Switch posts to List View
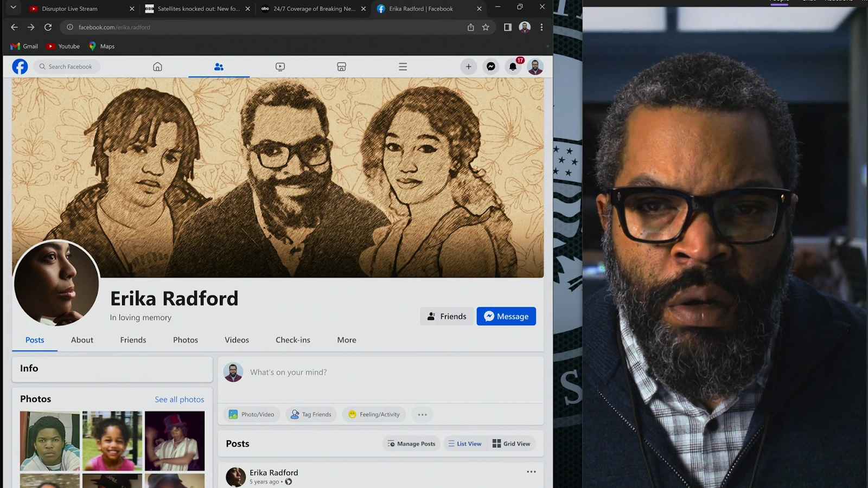 pyautogui.click(x=465, y=444)
